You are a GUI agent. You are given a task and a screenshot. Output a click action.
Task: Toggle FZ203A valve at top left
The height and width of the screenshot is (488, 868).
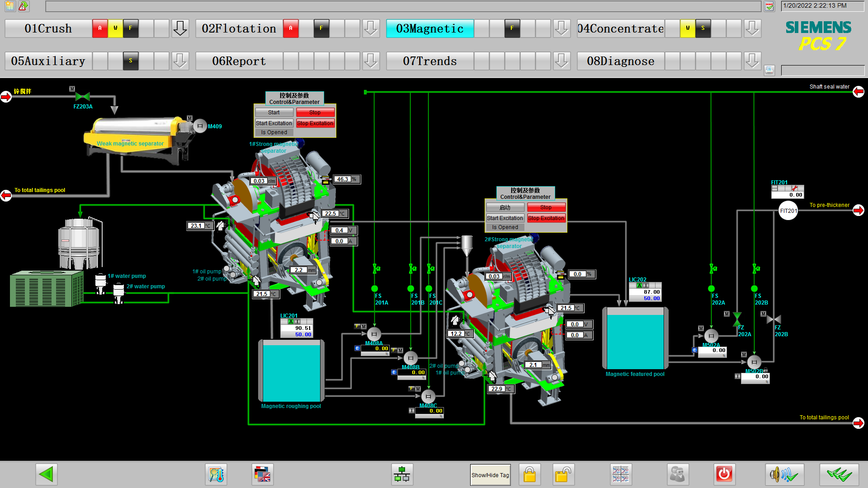click(x=82, y=97)
